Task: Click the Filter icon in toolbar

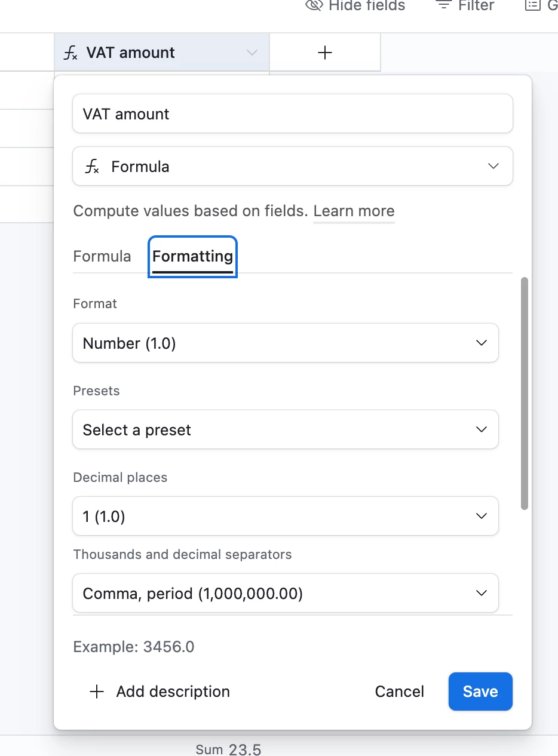Action: 443,5
